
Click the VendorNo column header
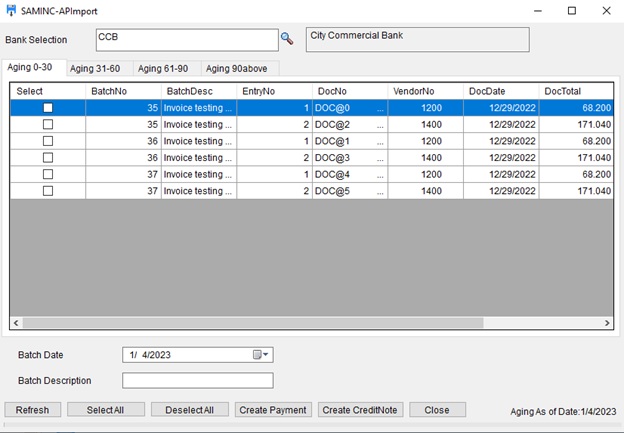[x=426, y=91]
